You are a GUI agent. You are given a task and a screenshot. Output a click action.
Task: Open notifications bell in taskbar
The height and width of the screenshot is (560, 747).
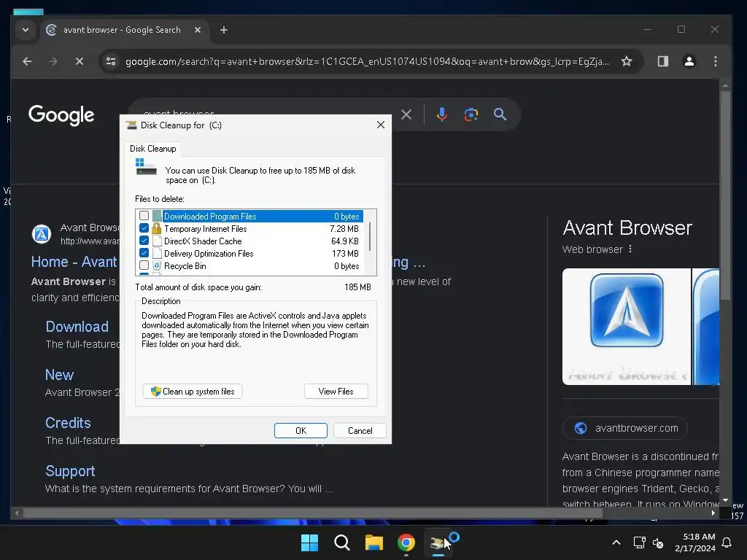[727, 542]
